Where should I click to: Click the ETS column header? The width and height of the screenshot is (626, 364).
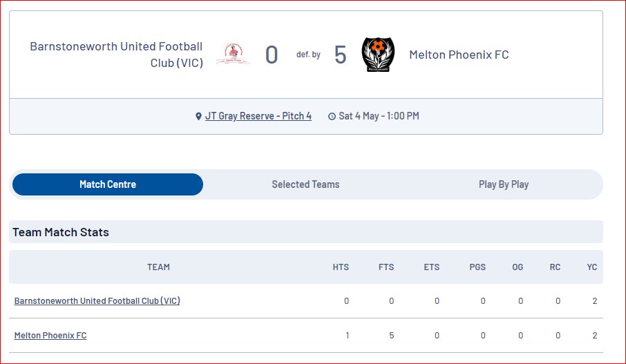432,267
